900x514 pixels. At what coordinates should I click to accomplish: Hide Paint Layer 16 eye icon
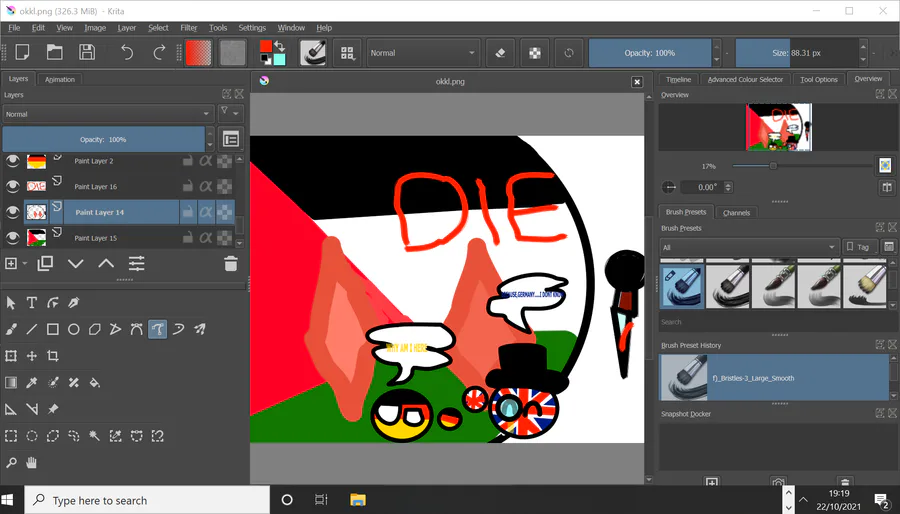click(x=13, y=186)
